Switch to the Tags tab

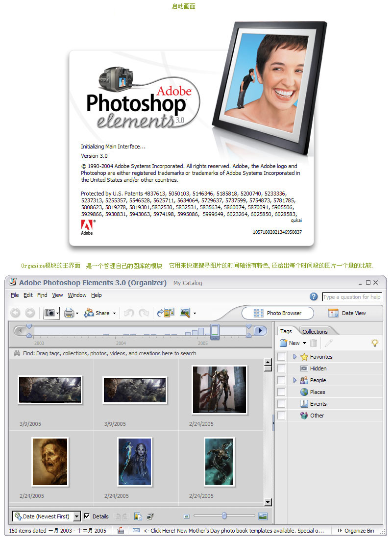click(x=286, y=331)
